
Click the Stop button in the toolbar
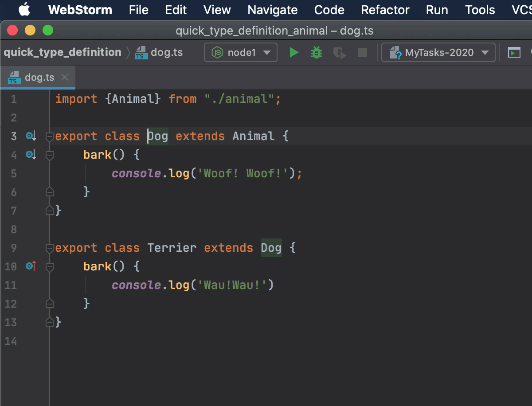point(362,52)
